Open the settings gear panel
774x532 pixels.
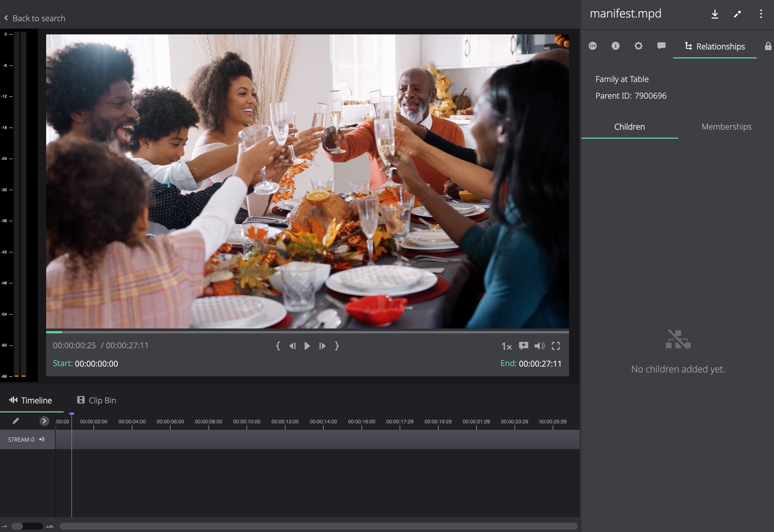click(x=638, y=46)
